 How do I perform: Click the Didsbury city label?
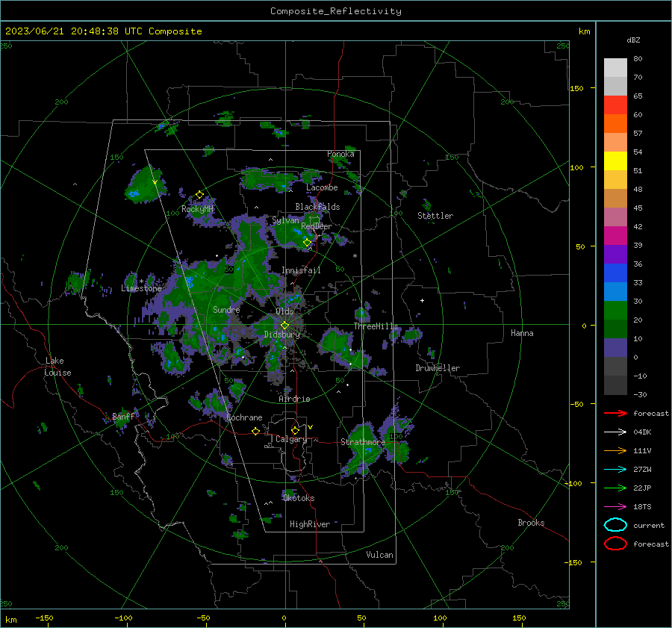click(x=282, y=335)
